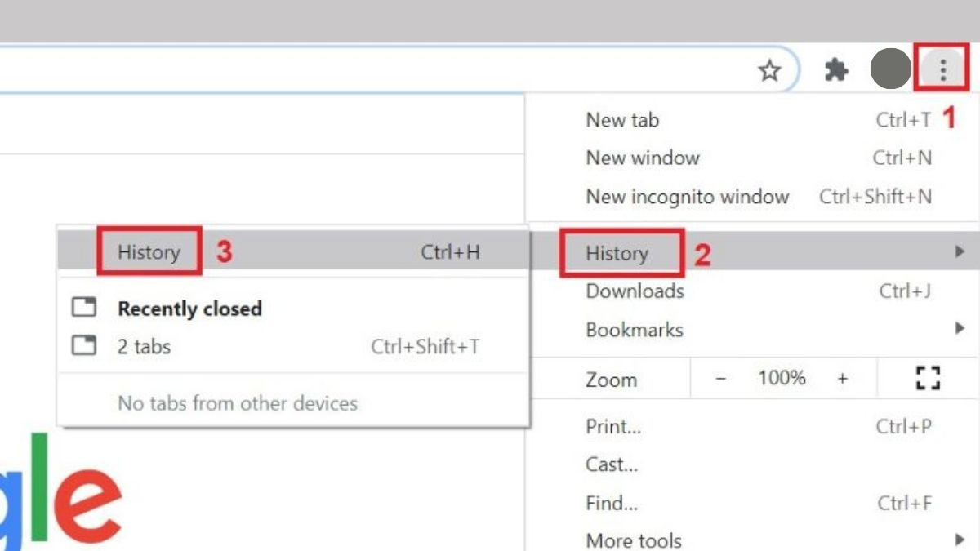Open History from the submenu
This screenshot has width=980, height=551.
click(149, 251)
